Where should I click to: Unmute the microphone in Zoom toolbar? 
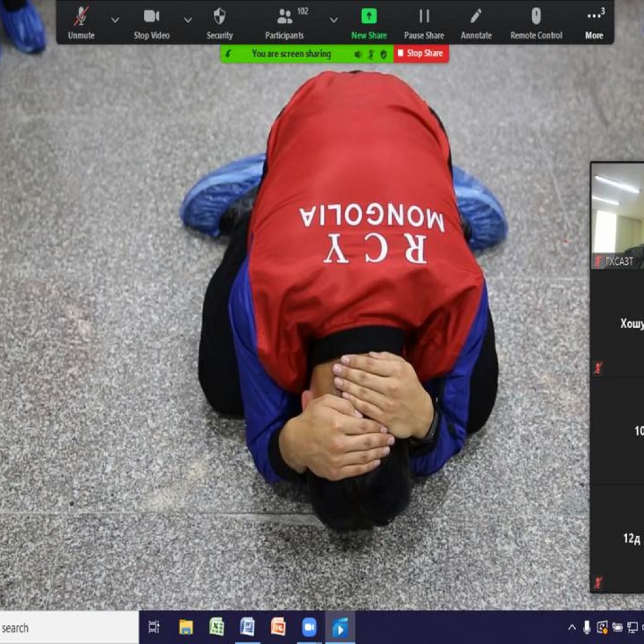point(81,23)
